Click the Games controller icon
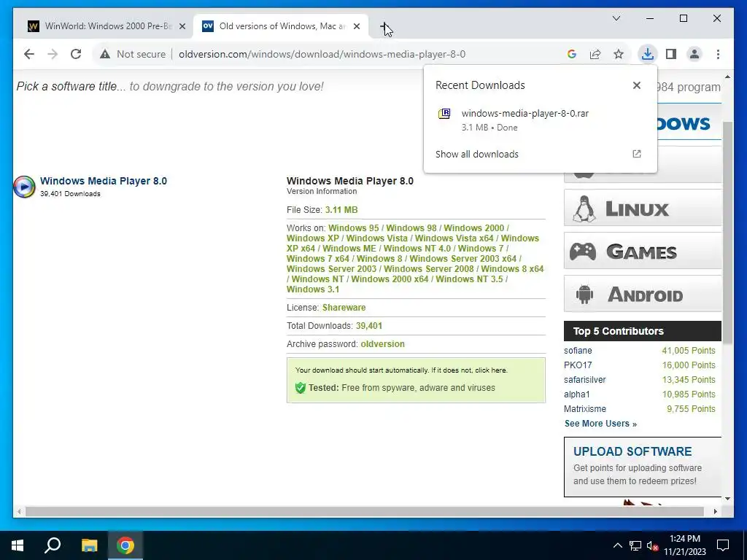747x560 pixels. pos(583,251)
